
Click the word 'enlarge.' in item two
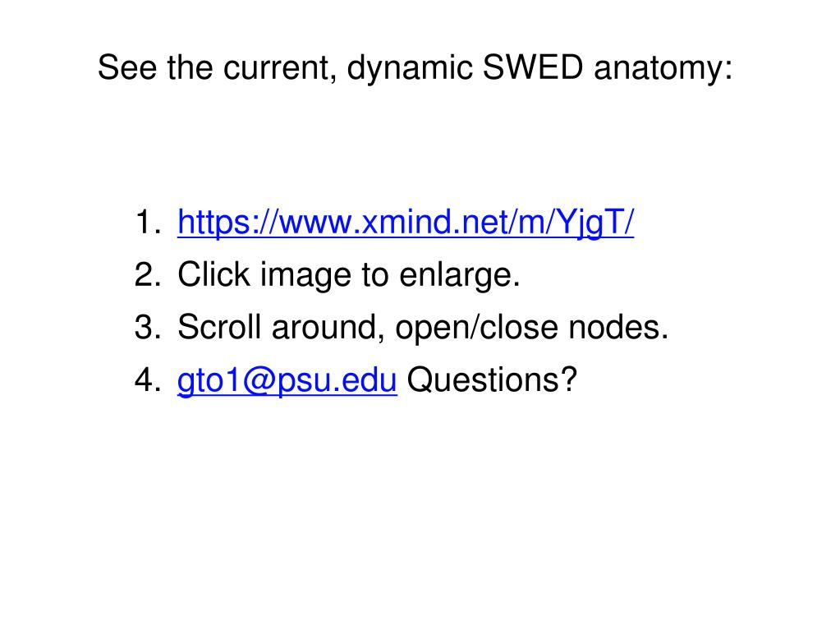(460, 275)
